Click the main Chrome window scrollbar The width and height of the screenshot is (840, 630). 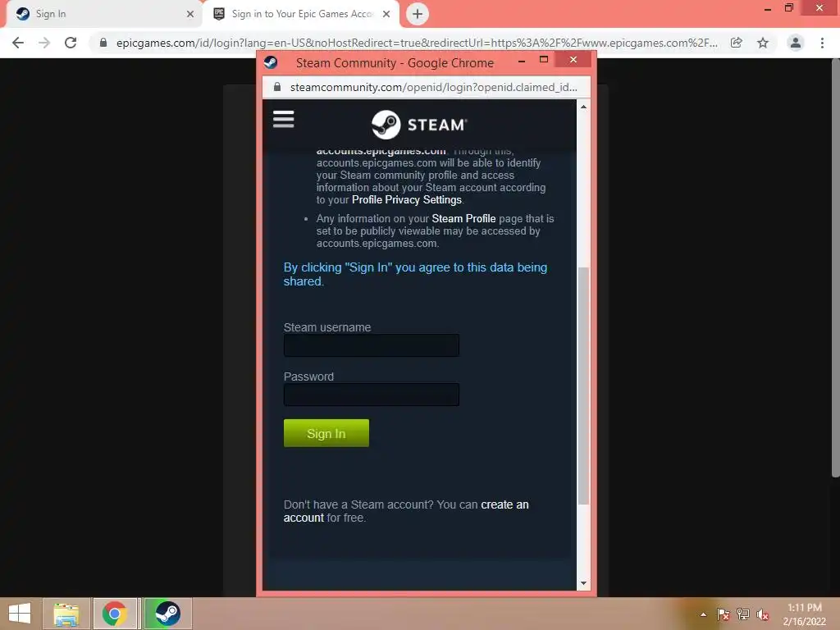point(835,268)
